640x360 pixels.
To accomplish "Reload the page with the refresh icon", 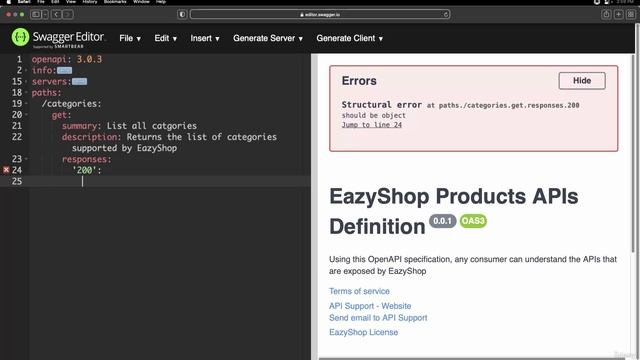I will click(445, 15).
